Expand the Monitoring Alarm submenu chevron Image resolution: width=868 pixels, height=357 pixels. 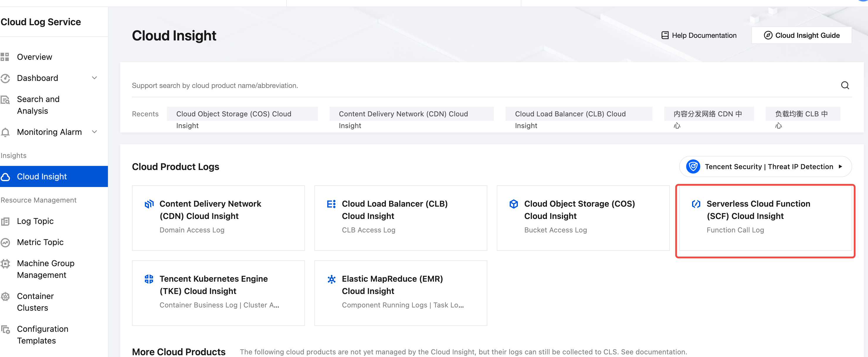pyautogui.click(x=94, y=132)
